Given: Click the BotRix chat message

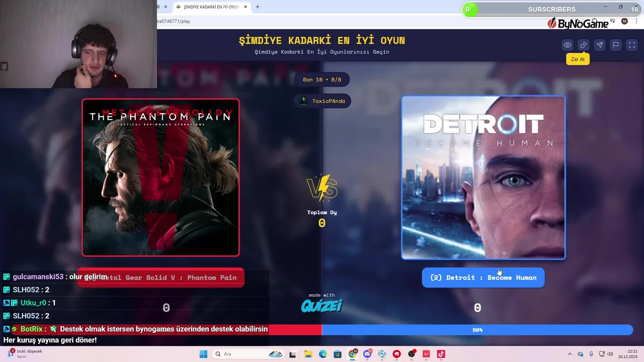Looking at the screenshot, I should tap(135, 334).
